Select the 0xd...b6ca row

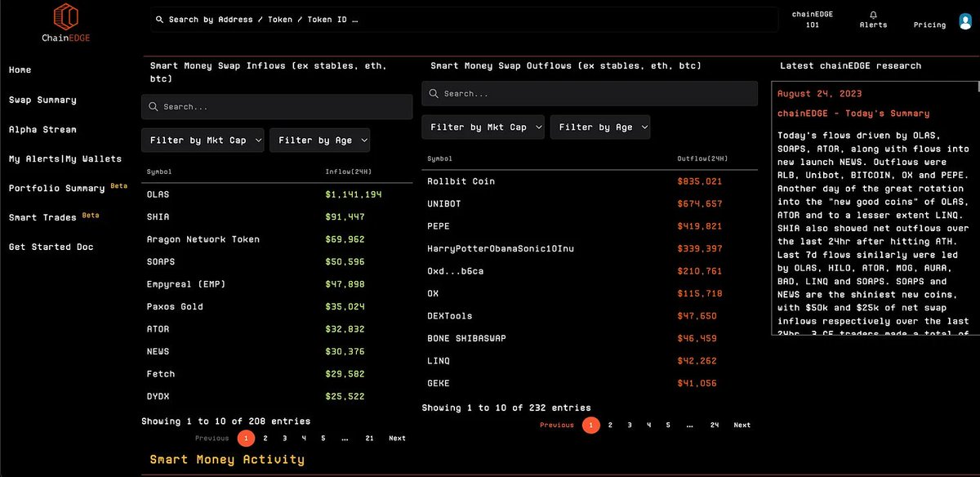(589, 271)
